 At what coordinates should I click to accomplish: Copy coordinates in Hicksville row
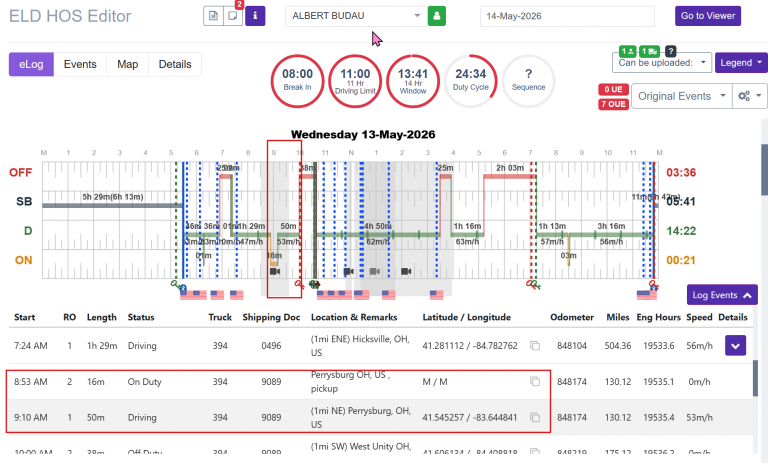tap(535, 346)
